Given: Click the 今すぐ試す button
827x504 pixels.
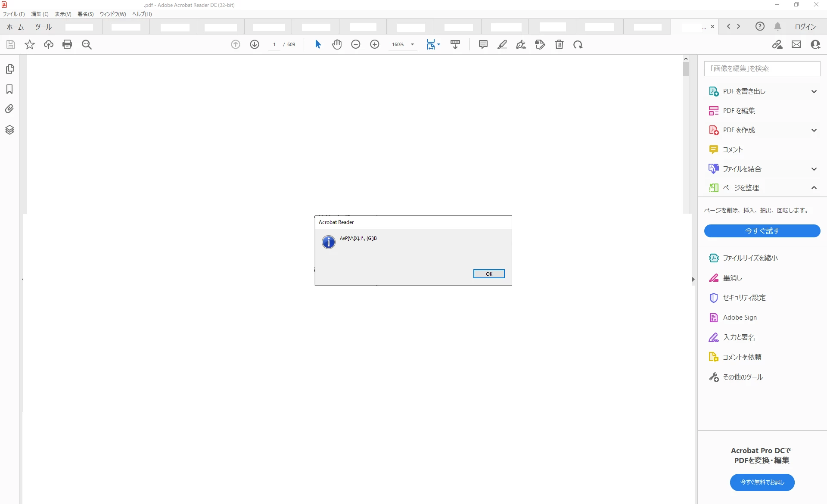Looking at the screenshot, I should pos(762,231).
